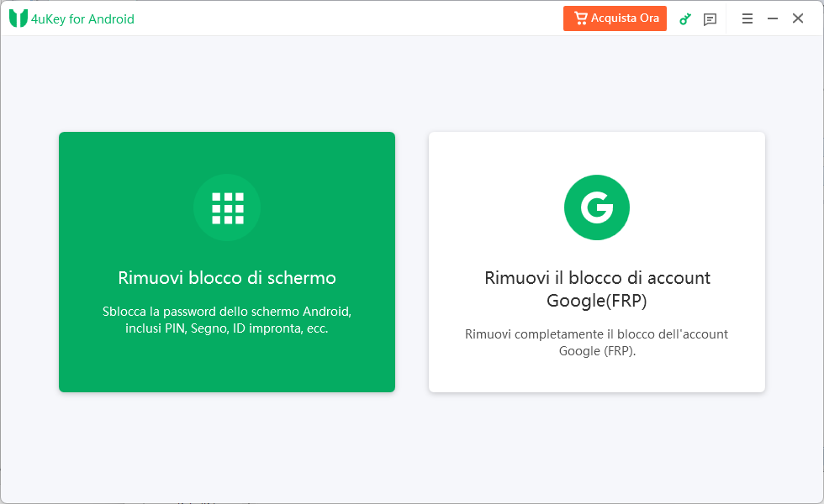
Task: Minimize the 4uKey window
Action: click(773, 18)
